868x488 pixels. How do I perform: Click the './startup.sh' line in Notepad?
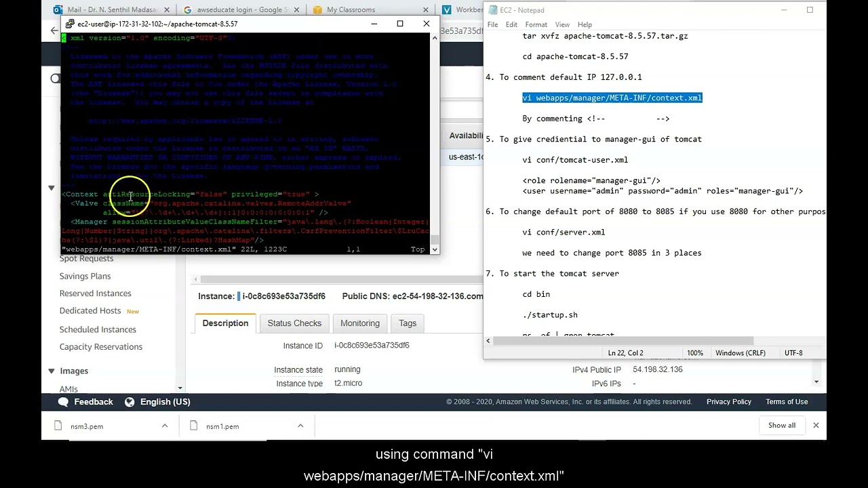point(550,315)
